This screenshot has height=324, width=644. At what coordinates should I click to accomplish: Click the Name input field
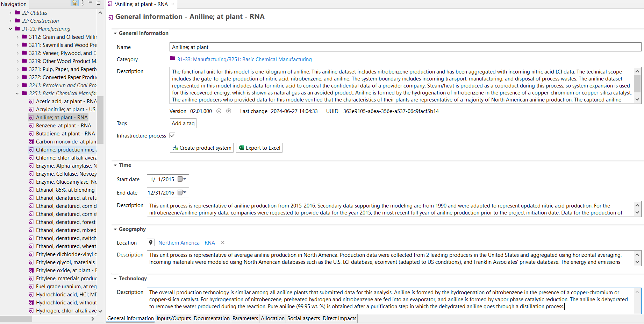tap(405, 47)
